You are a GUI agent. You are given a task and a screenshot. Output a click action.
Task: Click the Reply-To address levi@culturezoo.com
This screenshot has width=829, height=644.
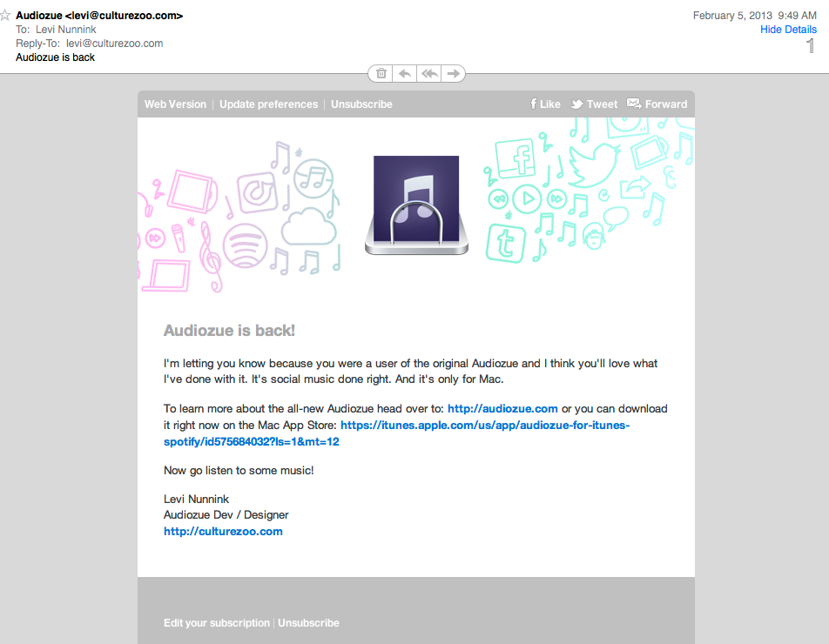114,44
